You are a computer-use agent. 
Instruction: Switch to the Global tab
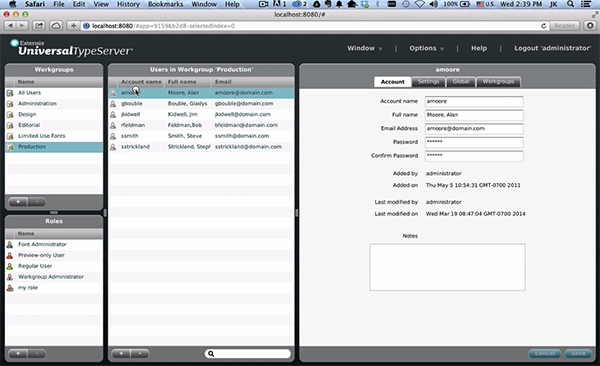point(461,82)
